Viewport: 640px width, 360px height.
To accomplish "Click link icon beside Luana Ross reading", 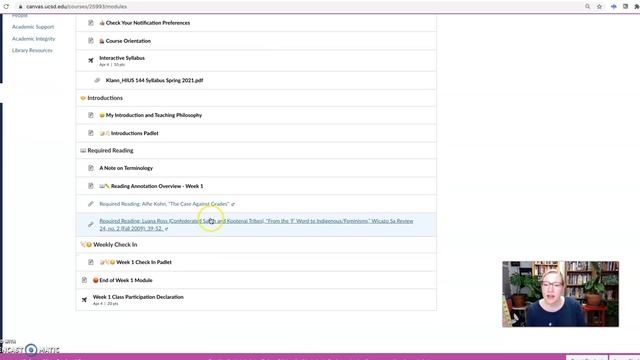I will pyautogui.click(x=91, y=224).
